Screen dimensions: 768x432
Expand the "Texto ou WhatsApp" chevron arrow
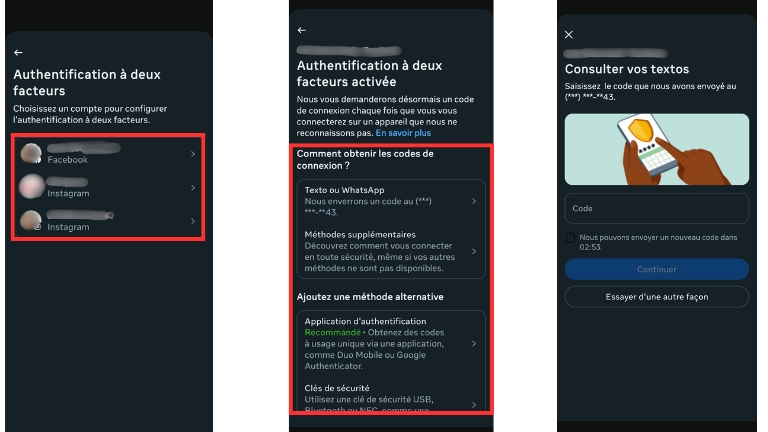pos(474,201)
